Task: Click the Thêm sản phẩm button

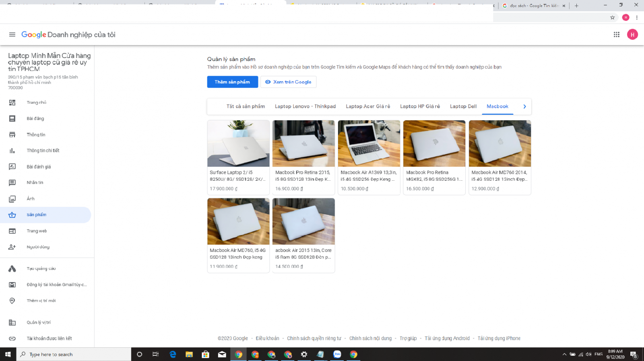Action: coord(232,82)
